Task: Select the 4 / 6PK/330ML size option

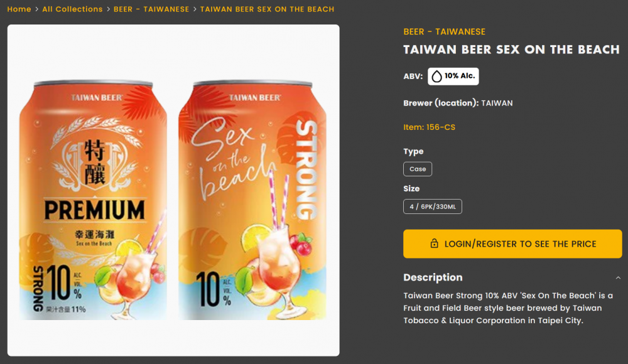Action: [433, 206]
